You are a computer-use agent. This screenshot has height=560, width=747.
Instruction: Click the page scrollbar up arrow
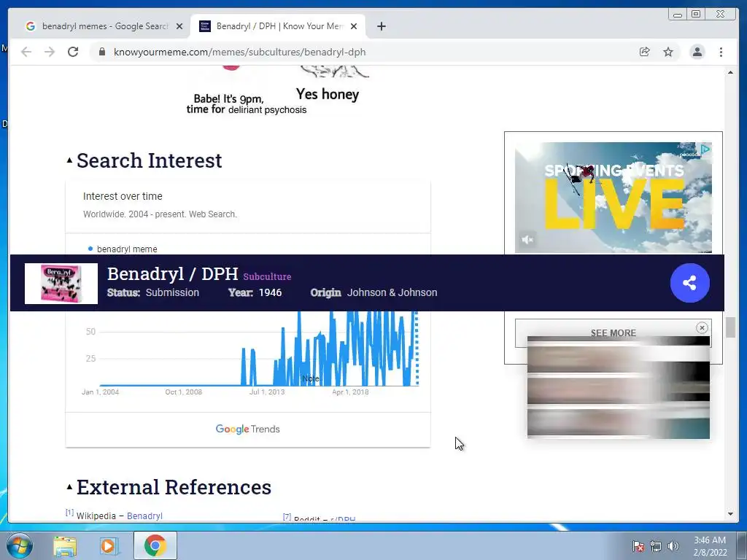(730, 72)
